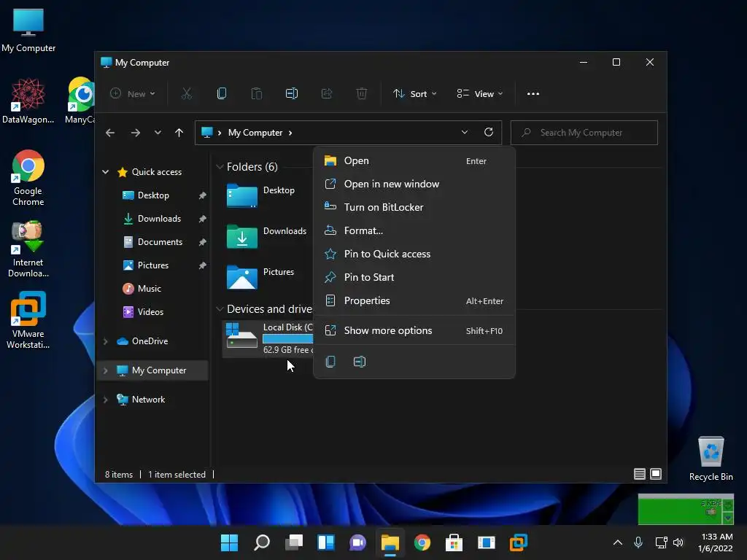Open Task View on taskbar
This screenshot has width=747, height=560.
click(x=294, y=542)
